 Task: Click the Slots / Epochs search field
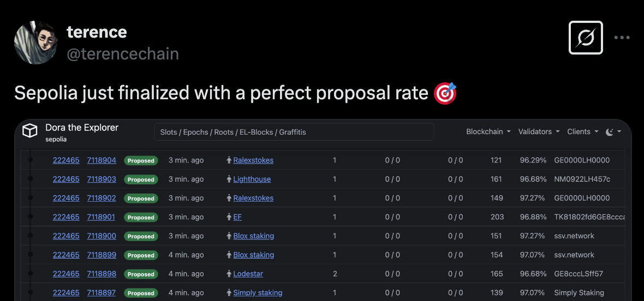tap(294, 132)
